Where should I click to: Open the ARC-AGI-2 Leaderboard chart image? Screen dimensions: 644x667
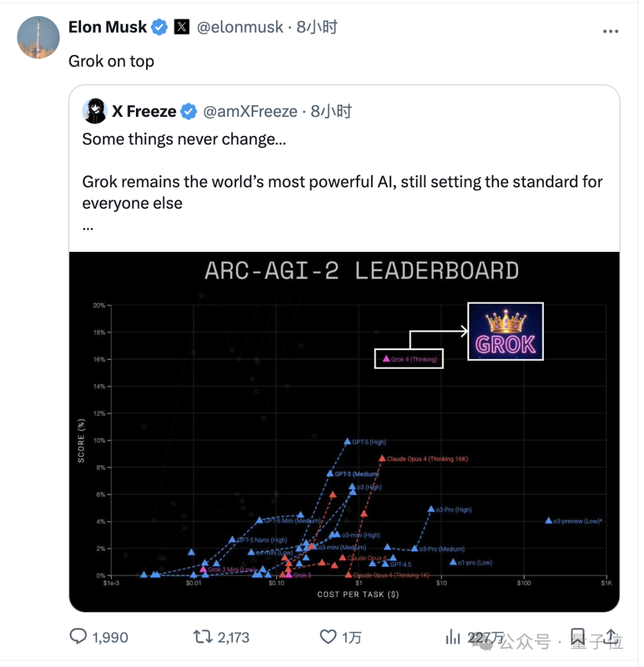pyautogui.click(x=344, y=431)
